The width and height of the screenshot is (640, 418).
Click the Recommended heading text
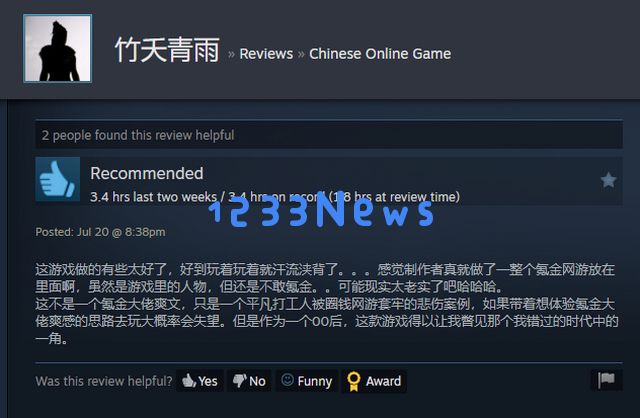click(x=147, y=173)
